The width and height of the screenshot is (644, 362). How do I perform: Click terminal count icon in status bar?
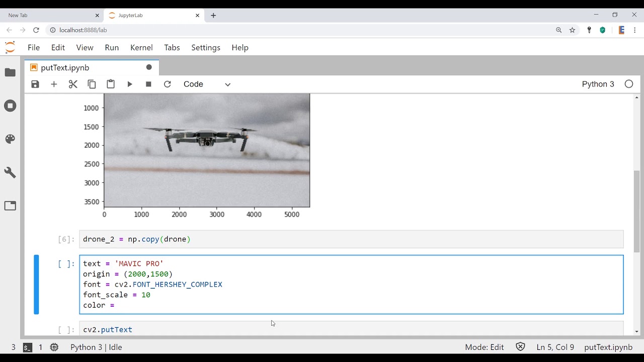(28, 347)
